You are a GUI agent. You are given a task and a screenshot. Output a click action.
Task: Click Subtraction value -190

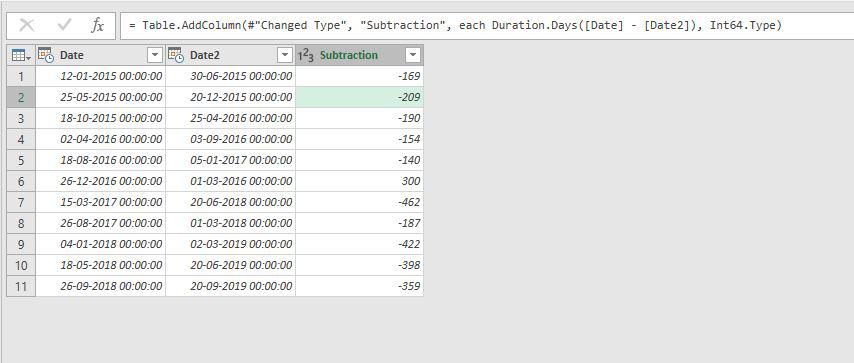359,118
